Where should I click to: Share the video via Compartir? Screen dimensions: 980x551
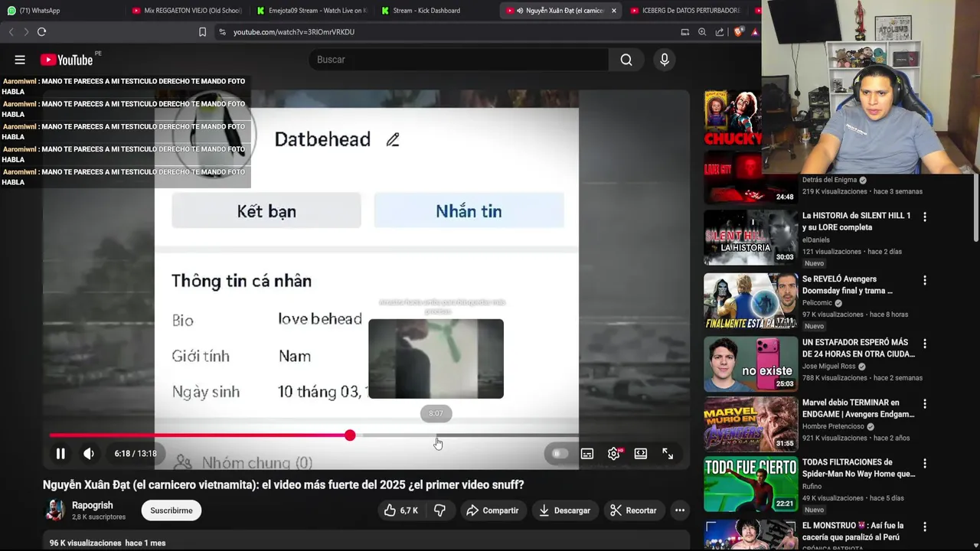(492, 510)
